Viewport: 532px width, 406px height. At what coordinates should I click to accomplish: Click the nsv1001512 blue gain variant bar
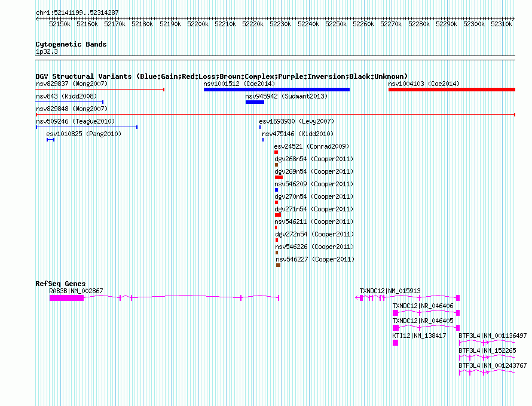point(277,90)
